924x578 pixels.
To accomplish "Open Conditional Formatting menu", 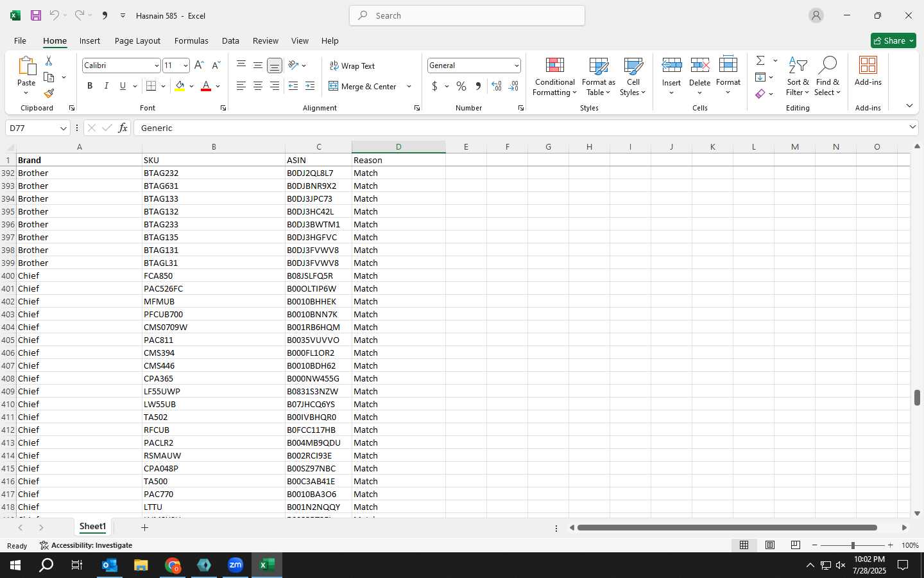I will click(555, 77).
